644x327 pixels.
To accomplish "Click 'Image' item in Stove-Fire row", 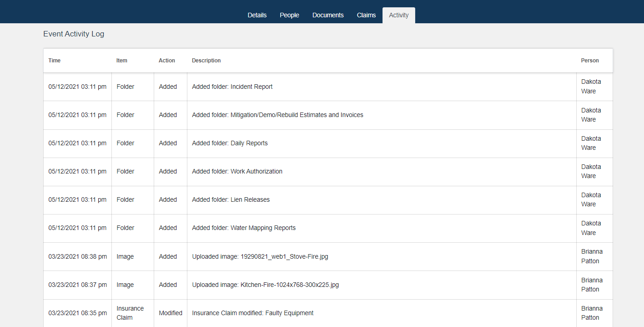I will pyautogui.click(x=125, y=256).
